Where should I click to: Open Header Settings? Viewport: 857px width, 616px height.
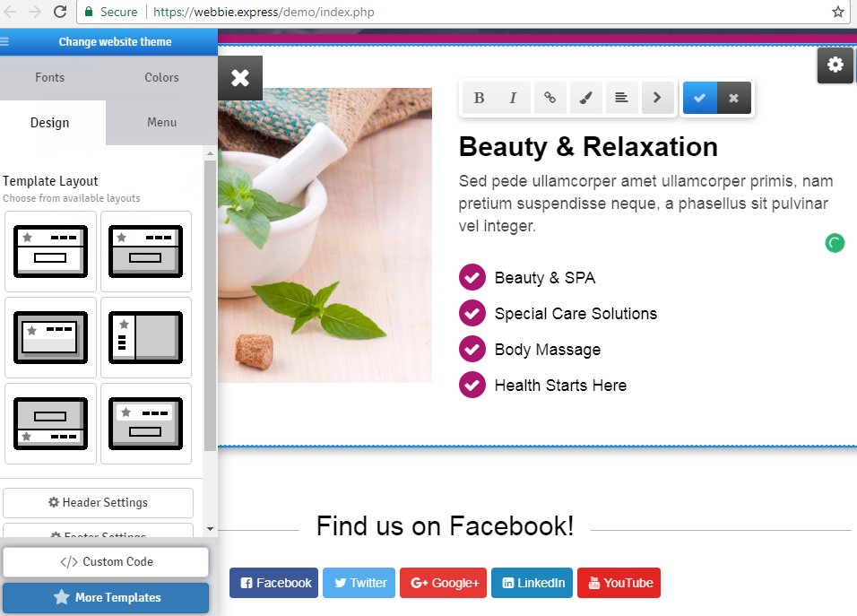coord(98,502)
